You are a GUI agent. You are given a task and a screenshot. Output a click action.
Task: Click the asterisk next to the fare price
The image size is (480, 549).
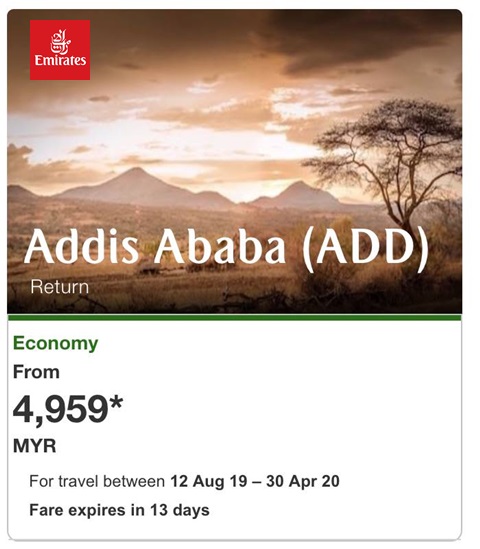point(116,402)
